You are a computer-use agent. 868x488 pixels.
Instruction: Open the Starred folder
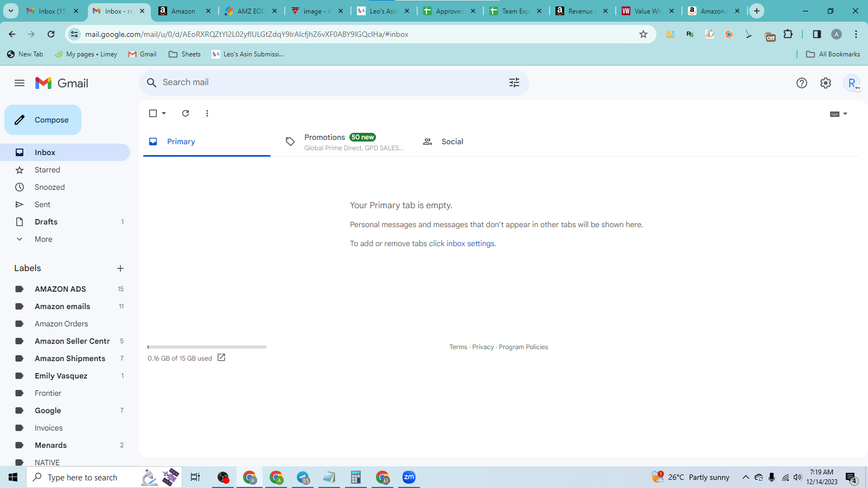coord(65,170)
